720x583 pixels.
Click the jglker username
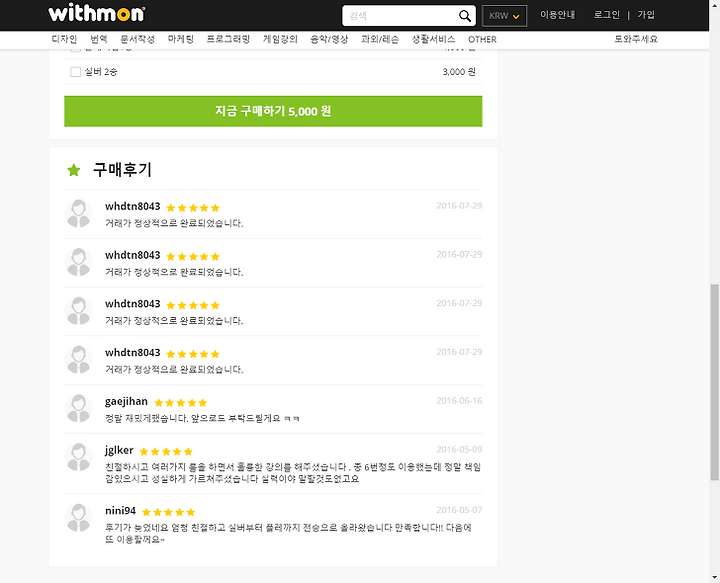[x=119, y=450]
